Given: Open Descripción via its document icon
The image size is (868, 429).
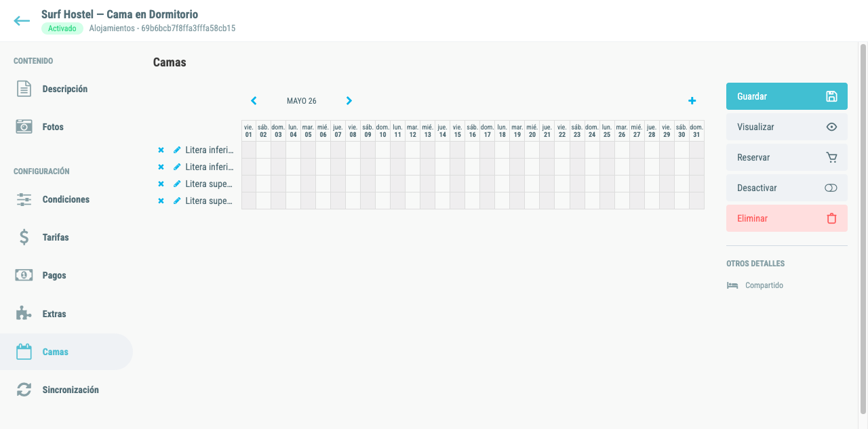Looking at the screenshot, I should click(x=24, y=89).
